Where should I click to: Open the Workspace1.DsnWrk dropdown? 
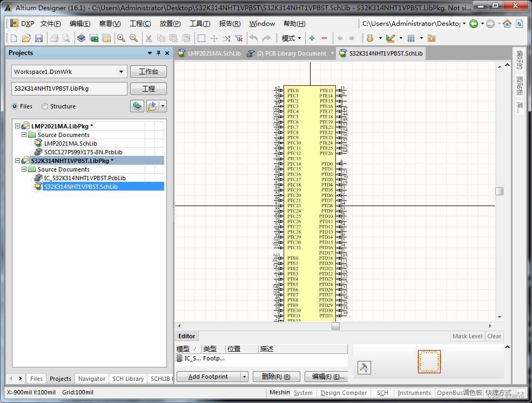tap(121, 72)
